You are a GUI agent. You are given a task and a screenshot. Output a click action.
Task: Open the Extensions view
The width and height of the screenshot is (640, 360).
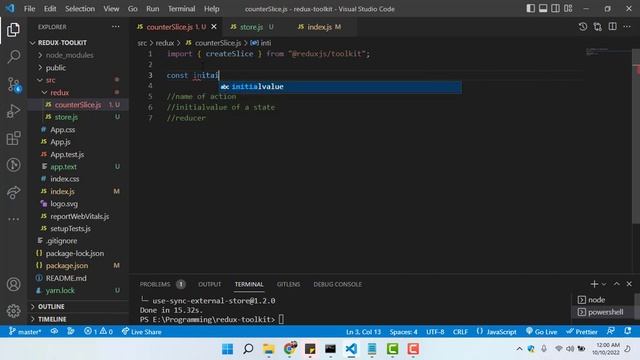pos(13,138)
